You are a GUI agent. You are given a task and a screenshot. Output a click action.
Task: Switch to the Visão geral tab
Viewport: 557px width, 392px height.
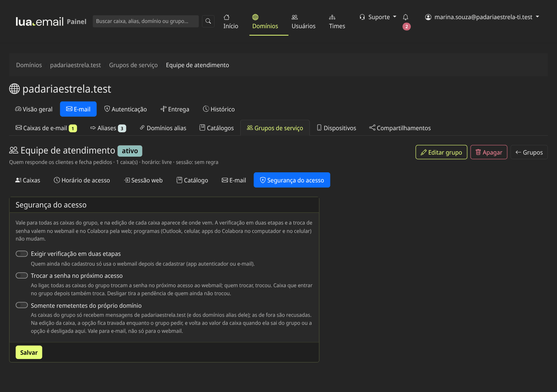pyautogui.click(x=34, y=109)
